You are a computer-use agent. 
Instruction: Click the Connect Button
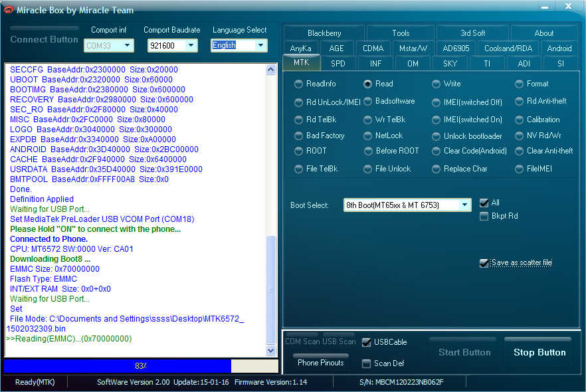point(44,39)
